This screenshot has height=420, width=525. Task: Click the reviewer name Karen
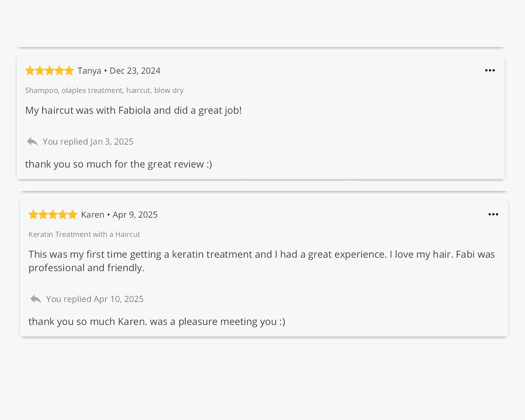(x=93, y=215)
